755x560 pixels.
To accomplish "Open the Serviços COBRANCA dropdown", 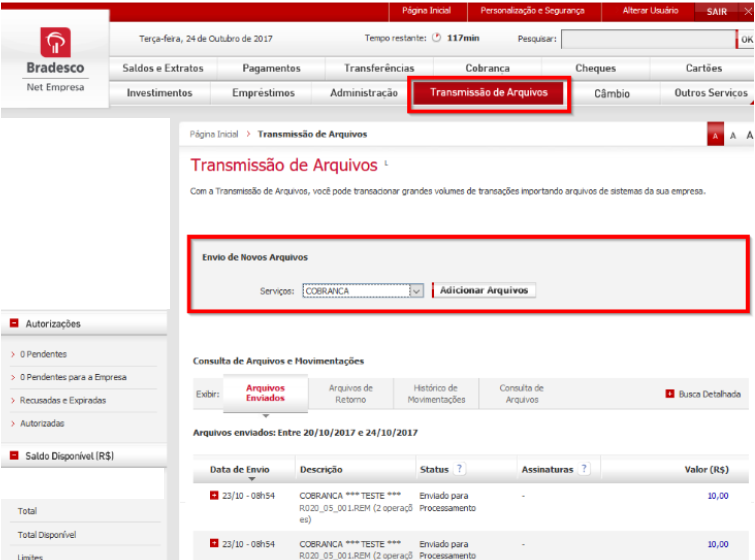I will 363,291.
